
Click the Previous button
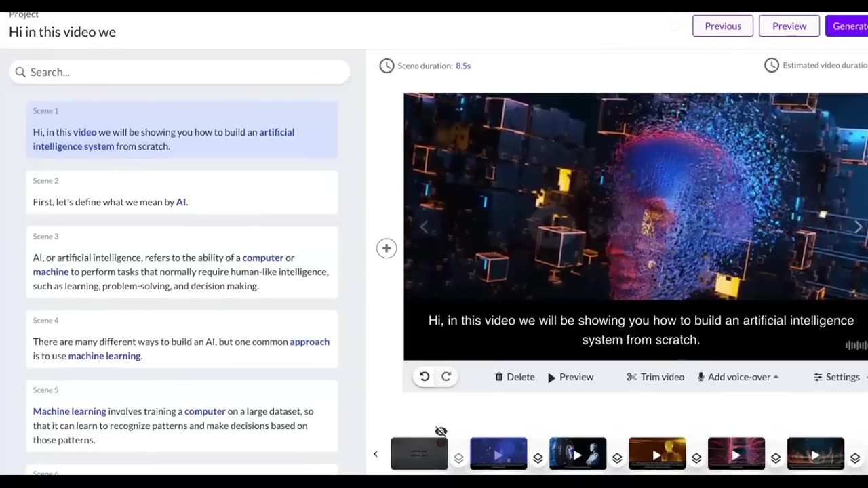pos(723,26)
